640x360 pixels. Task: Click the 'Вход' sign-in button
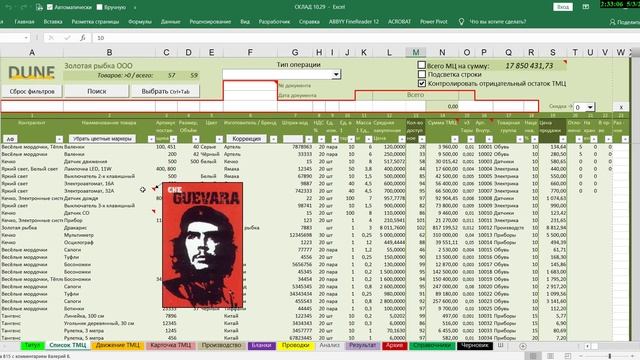point(563,7)
